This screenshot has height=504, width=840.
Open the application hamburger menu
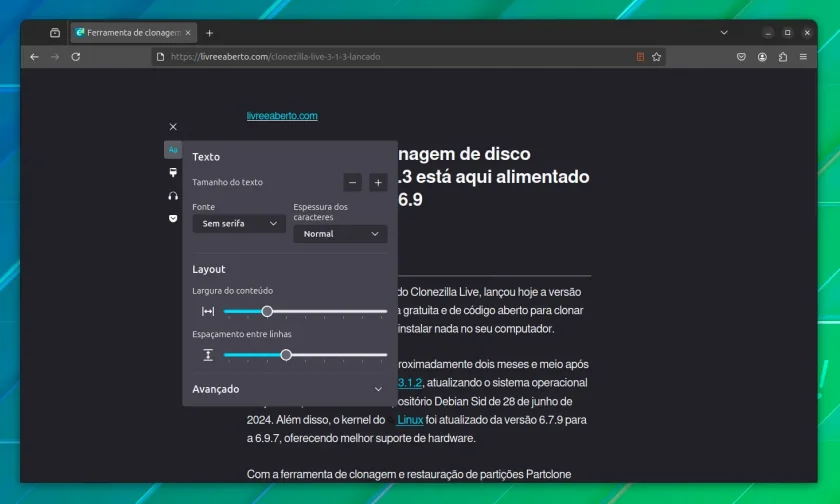(803, 57)
